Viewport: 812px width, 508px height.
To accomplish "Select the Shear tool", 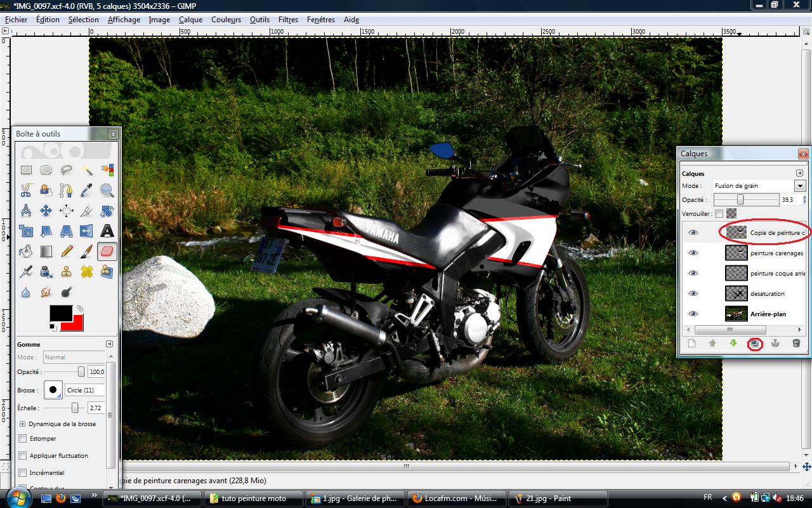I will pos(46,231).
